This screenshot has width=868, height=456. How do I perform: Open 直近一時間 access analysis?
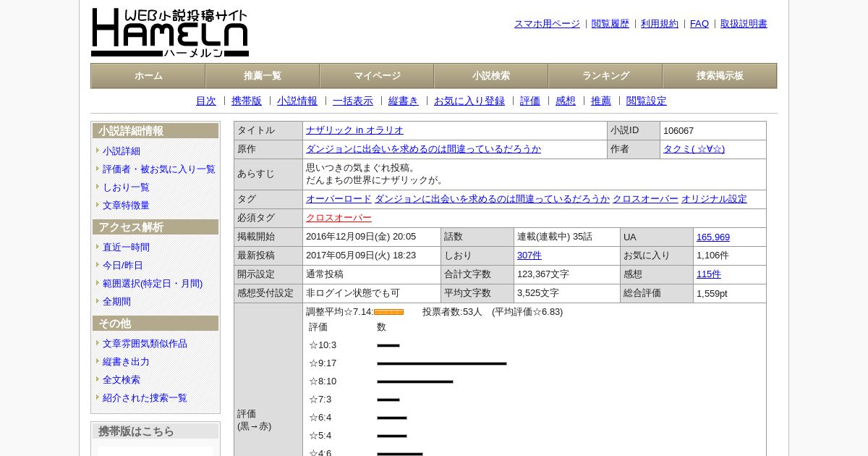126,248
